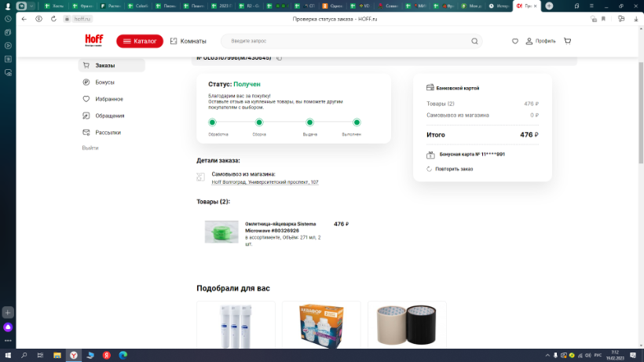Switch to the Celeb tab
The image size is (644, 362).
[137, 5]
